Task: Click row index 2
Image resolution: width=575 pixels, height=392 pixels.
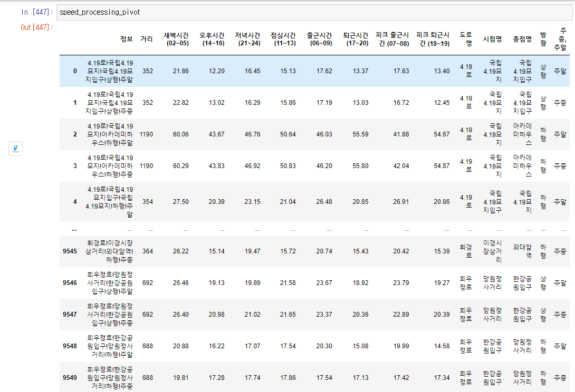Action: (x=75, y=134)
